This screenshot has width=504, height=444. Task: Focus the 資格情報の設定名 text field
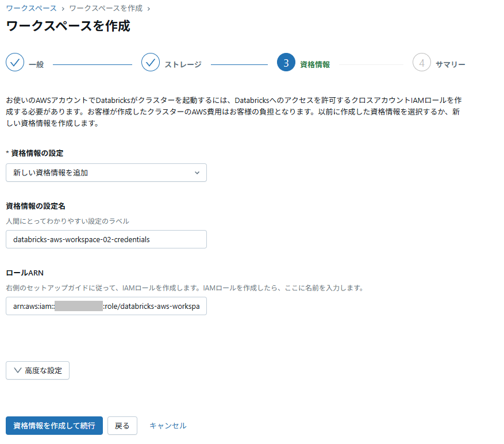106,239
